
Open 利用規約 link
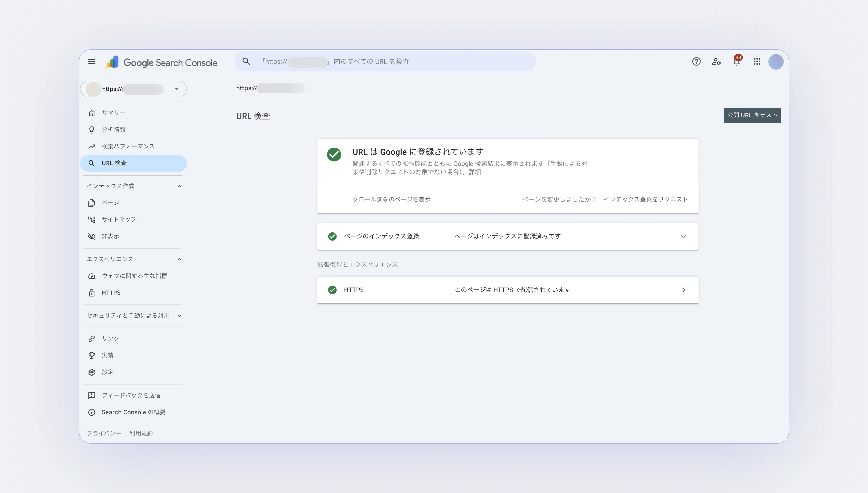click(x=141, y=433)
